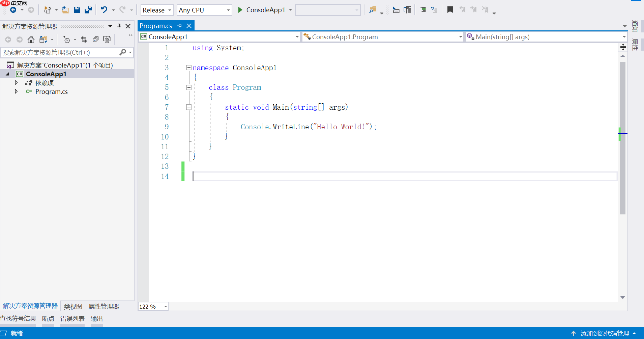Click Collapse All in Solution Explorer
The image size is (644, 339).
point(96,40)
